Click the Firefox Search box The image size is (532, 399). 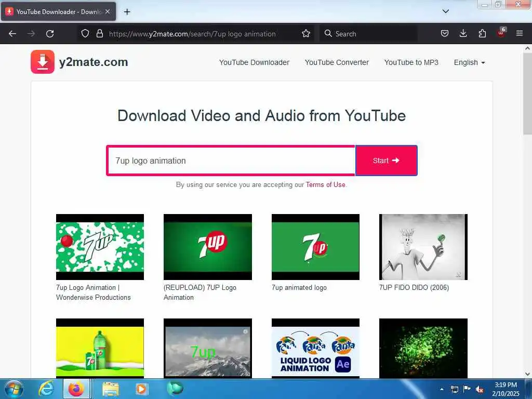click(368, 34)
